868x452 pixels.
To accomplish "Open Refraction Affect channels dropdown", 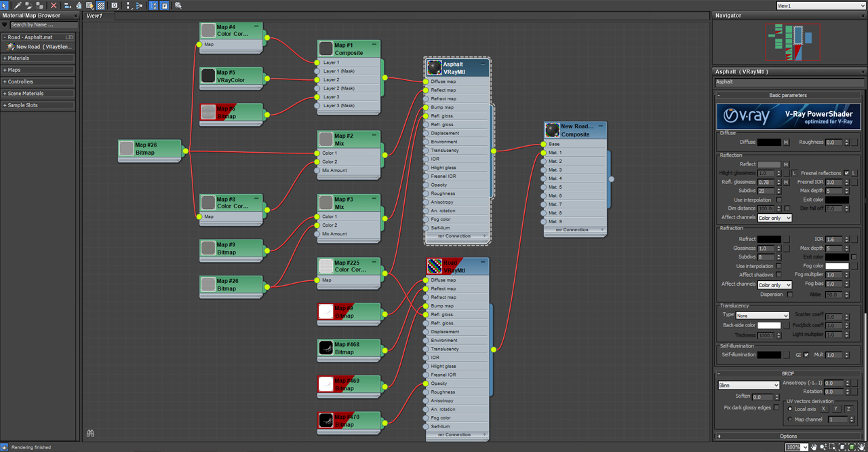I will [x=774, y=285].
